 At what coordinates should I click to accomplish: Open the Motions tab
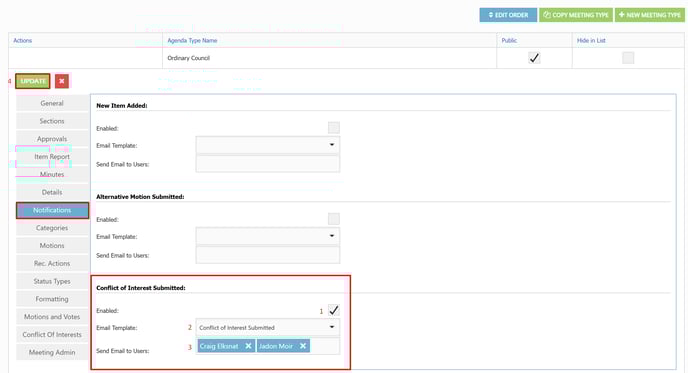point(52,246)
